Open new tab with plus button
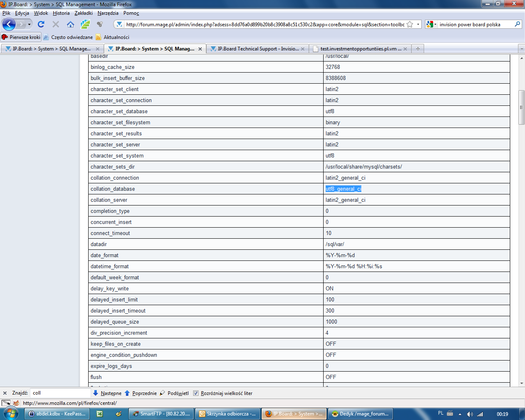This screenshot has height=420, width=525. tap(418, 48)
